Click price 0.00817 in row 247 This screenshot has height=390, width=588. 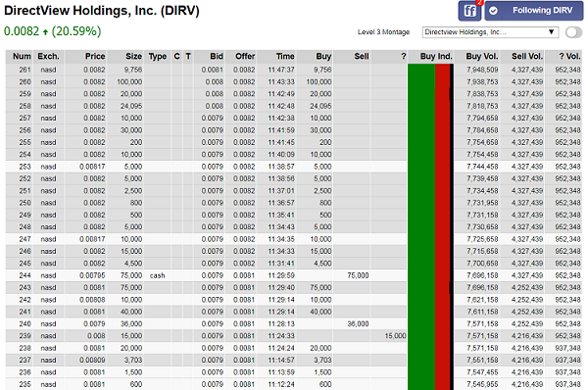92,239
